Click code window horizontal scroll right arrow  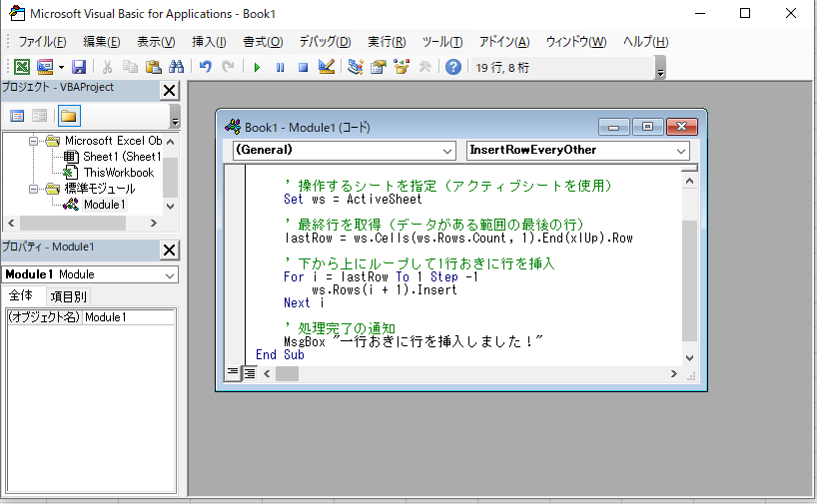tap(674, 374)
